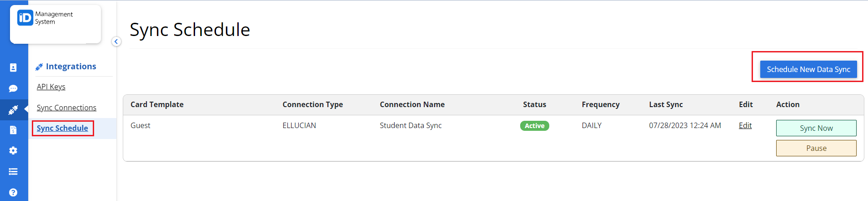Open the chat messages sidebar icon
The width and height of the screenshot is (868, 201).
(x=13, y=88)
